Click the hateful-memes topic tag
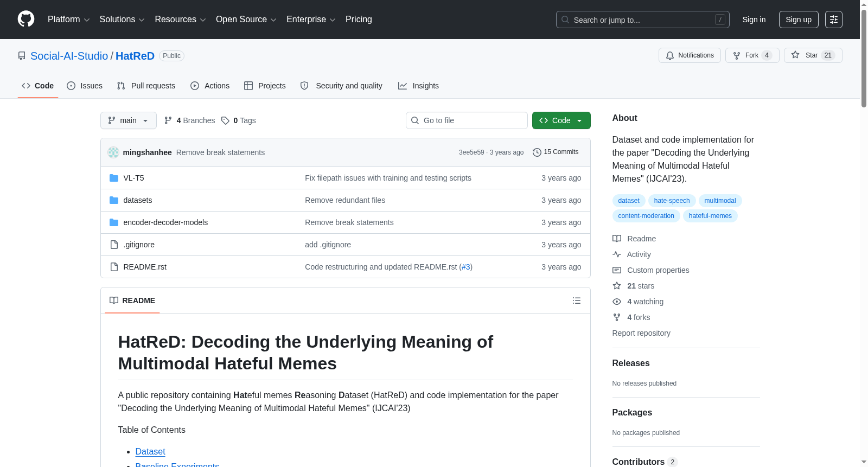Viewport: 868px width, 467px height. click(710, 216)
